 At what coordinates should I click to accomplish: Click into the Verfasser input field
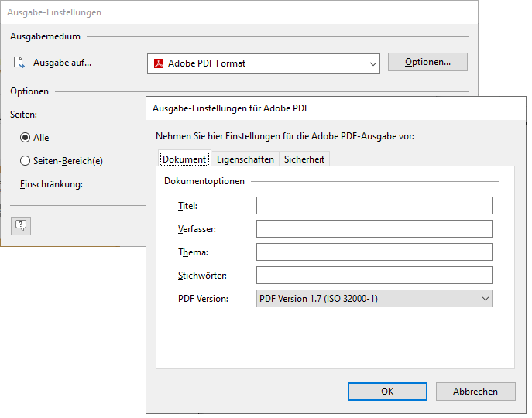pyautogui.click(x=374, y=228)
